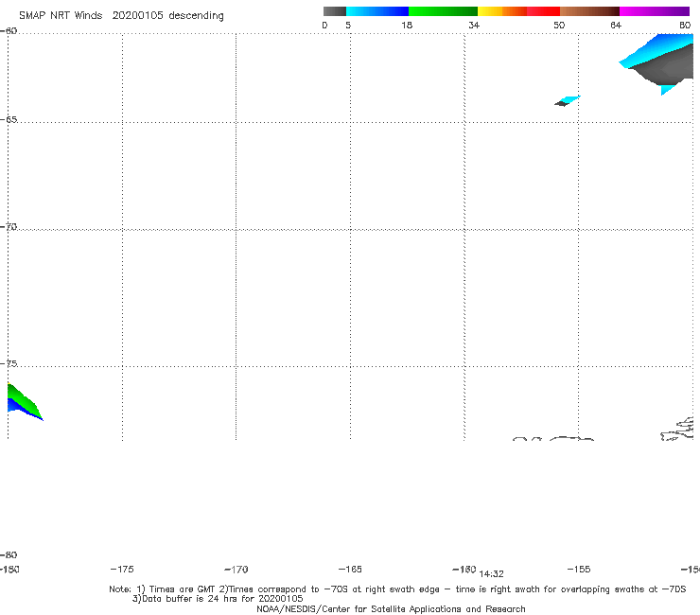This screenshot has width=700, height=615.
Task: Click the small cyan wind patch near -65
Action: [568, 101]
